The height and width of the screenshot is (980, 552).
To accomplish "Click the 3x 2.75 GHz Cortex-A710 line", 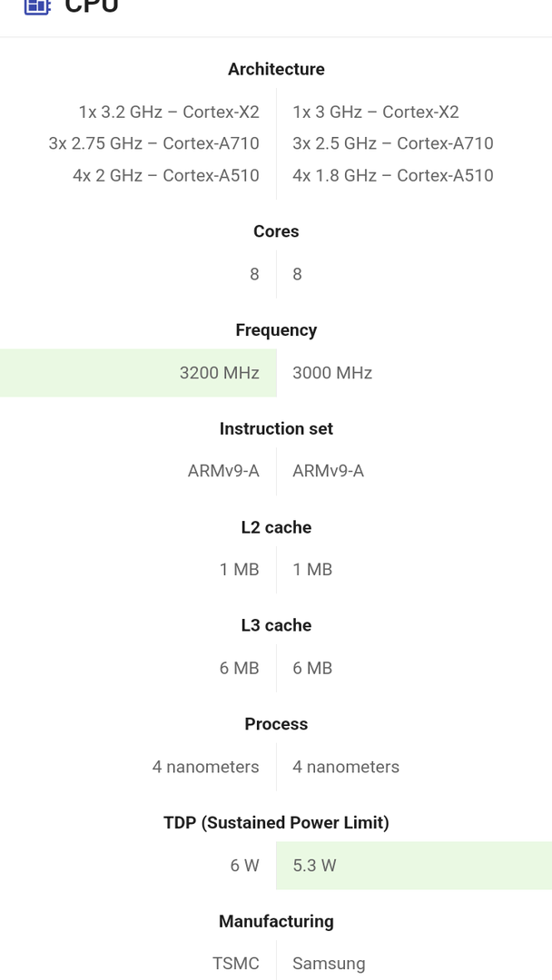I will click(x=153, y=143).
